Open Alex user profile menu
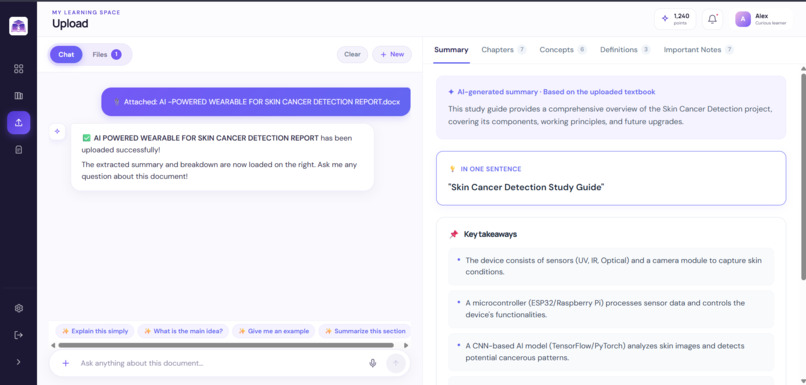The width and height of the screenshot is (806, 385). (762, 19)
